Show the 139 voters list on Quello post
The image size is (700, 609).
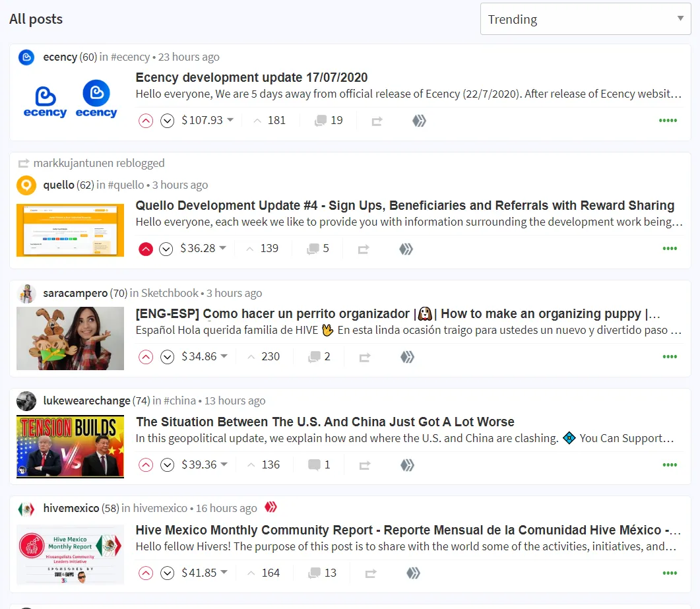click(263, 248)
